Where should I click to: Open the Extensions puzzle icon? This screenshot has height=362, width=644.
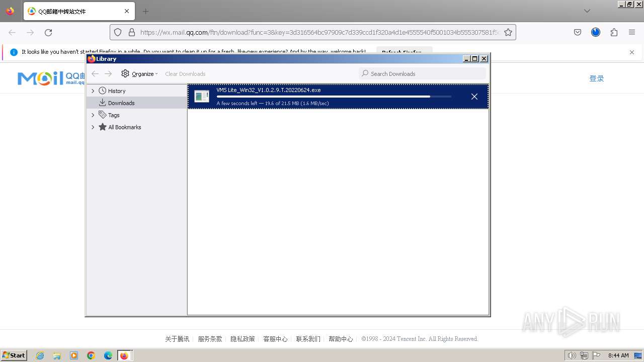coord(614,32)
